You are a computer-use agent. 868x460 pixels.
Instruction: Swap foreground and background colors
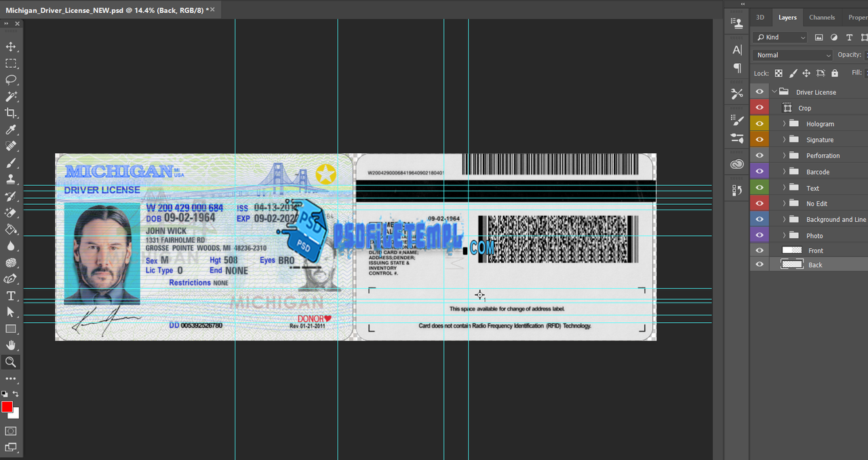coord(16,394)
